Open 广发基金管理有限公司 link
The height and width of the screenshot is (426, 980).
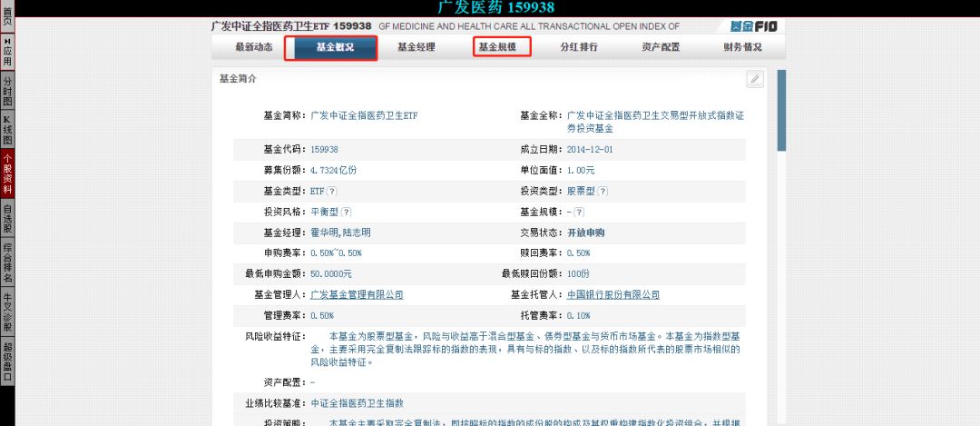pyautogui.click(x=357, y=294)
